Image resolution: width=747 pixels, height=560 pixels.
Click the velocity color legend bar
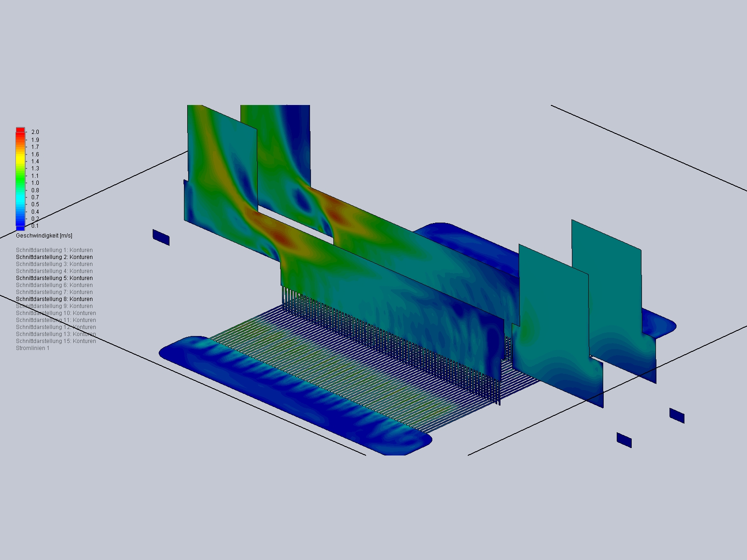pyautogui.click(x=21, y=178)
